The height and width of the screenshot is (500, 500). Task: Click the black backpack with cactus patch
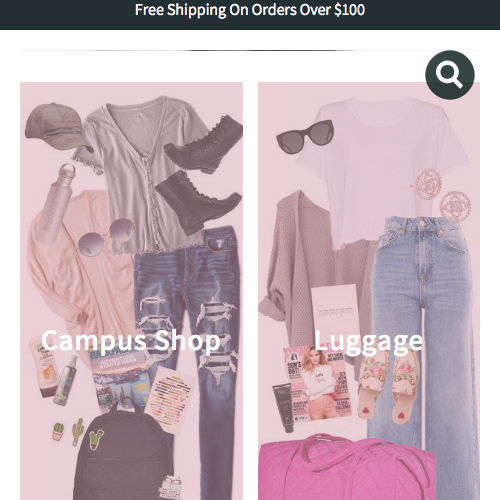click(123, 453)
